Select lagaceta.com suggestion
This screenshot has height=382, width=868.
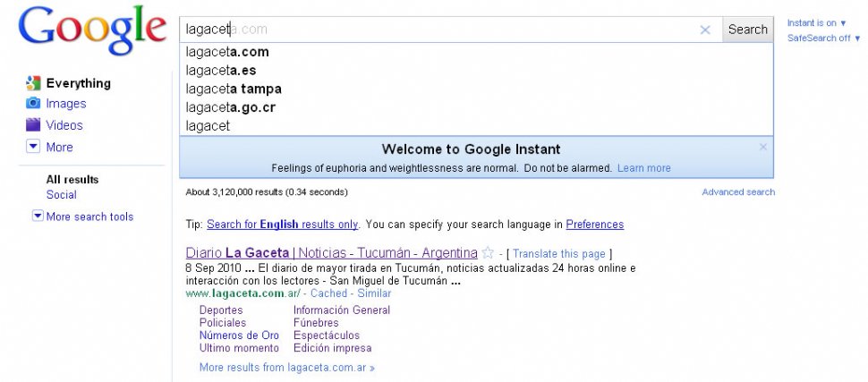coord(227,52)
